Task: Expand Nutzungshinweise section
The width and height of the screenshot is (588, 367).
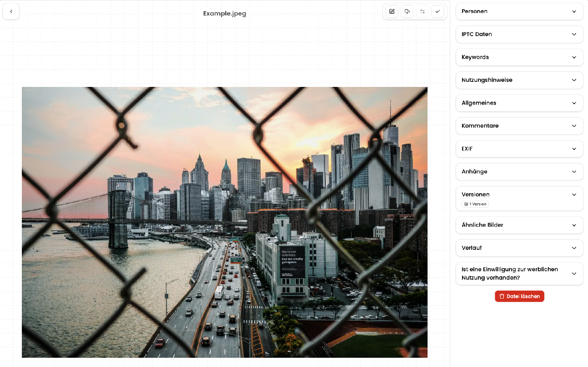Action: click(x=519, y=80)
